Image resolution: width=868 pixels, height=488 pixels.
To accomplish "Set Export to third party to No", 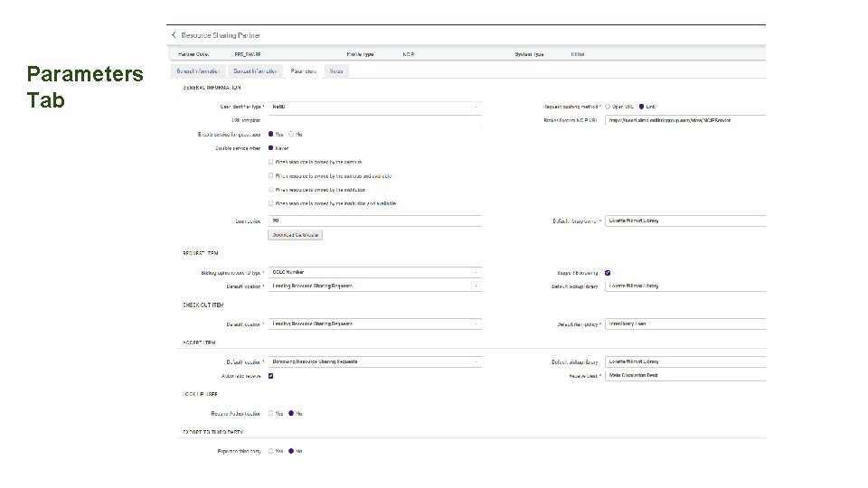I will [291, 452].
